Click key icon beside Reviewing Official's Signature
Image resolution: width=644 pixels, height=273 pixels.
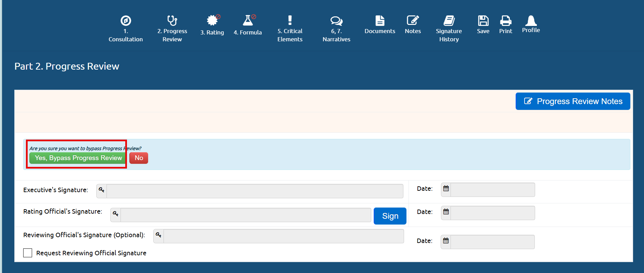pos(159,235)
